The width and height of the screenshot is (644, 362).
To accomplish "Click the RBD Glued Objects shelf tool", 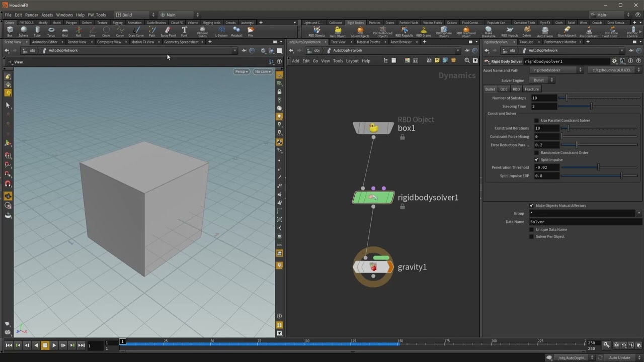I will [360, 32].
